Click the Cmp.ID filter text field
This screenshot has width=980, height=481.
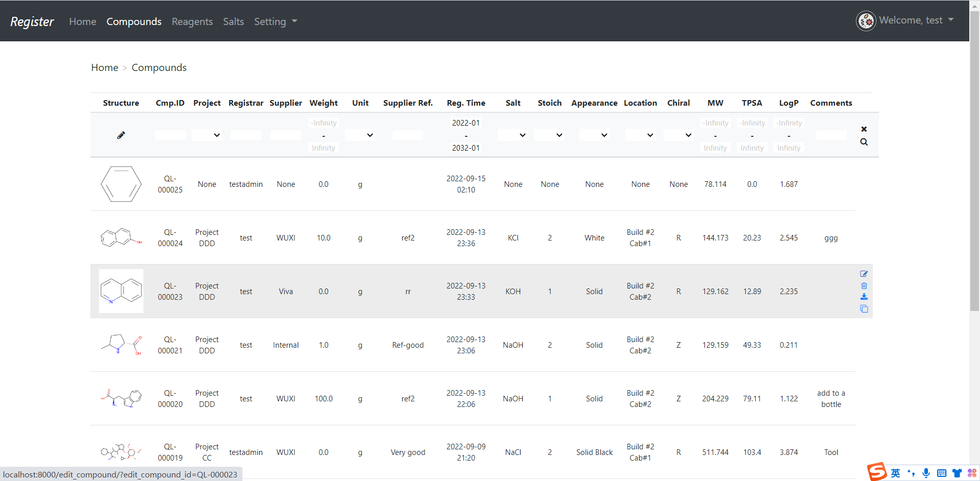(x=170, y=135)
